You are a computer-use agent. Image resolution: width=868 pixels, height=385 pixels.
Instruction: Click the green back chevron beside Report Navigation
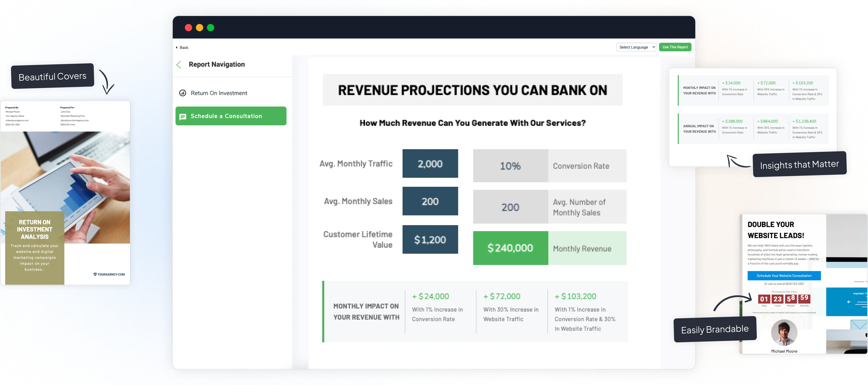point(179,65)
